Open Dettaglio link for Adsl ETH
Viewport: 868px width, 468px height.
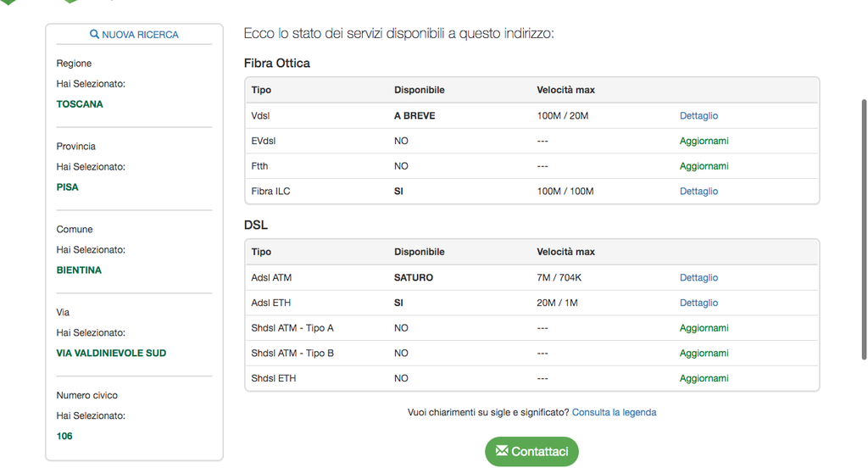click(x=698, y=303)
